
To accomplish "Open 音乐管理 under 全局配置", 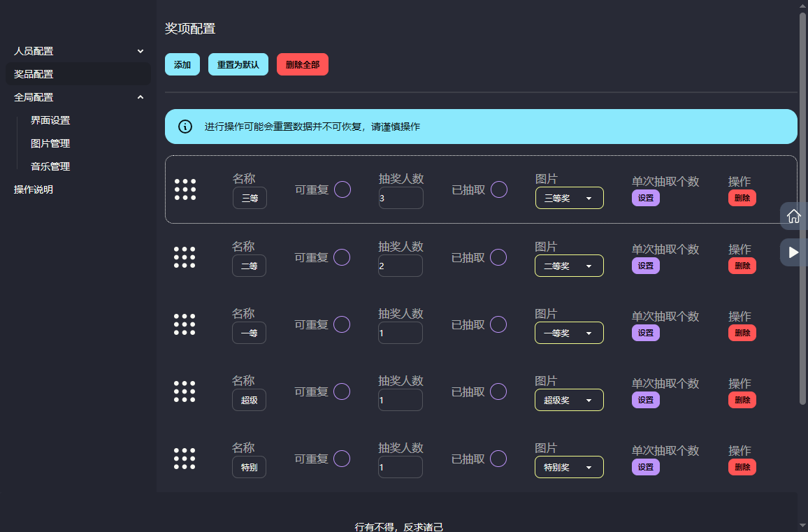I will coord(50,166).
